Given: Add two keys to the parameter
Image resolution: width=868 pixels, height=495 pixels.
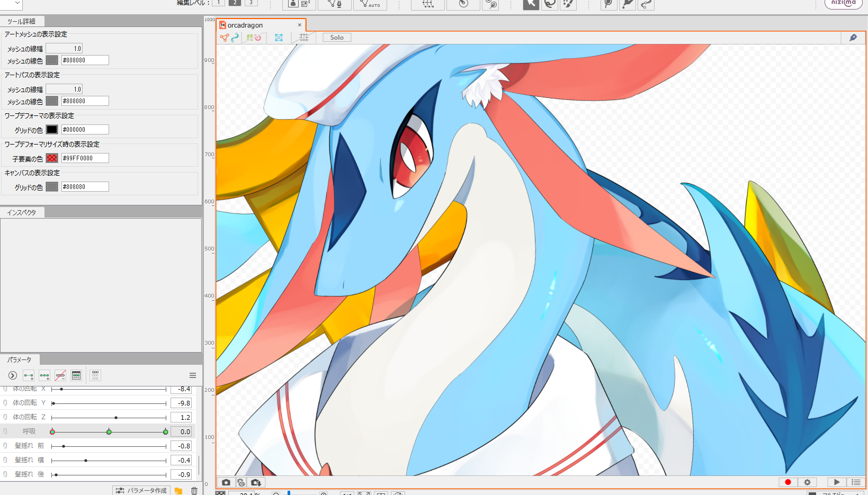Looking at the screenshot, I should click(x=29, y=375).
